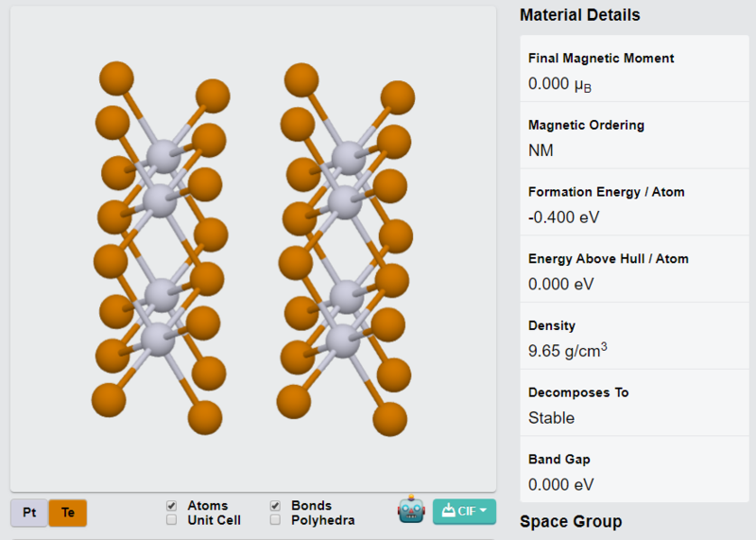Click the download icon on CIF button
Viewport: 756px width, 540px height.
coord(448,511)
